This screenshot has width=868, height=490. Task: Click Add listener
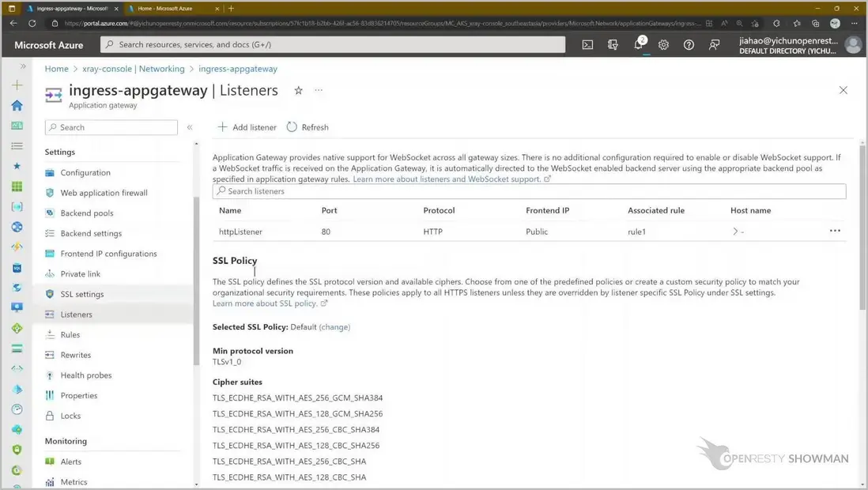coord(247,127)
